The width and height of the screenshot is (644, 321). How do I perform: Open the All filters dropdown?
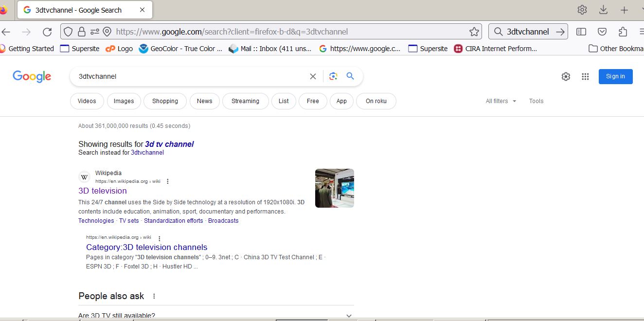(x=501, y=101)
